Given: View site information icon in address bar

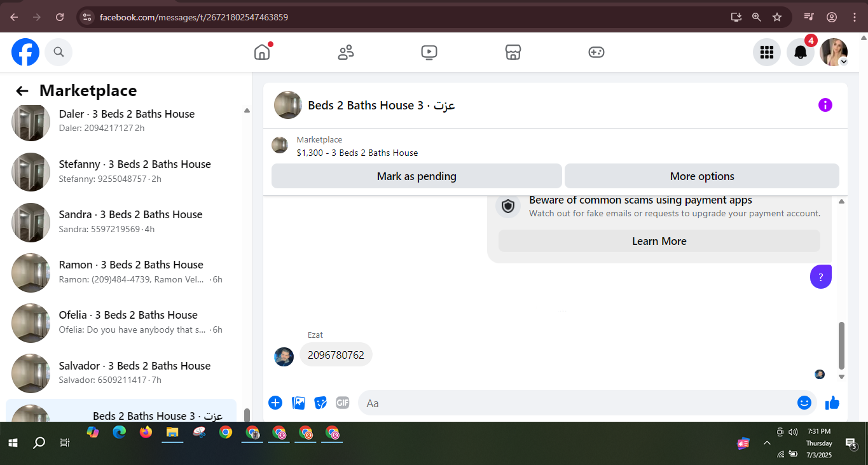Looking at the screenshot, I should pos(87,17).
